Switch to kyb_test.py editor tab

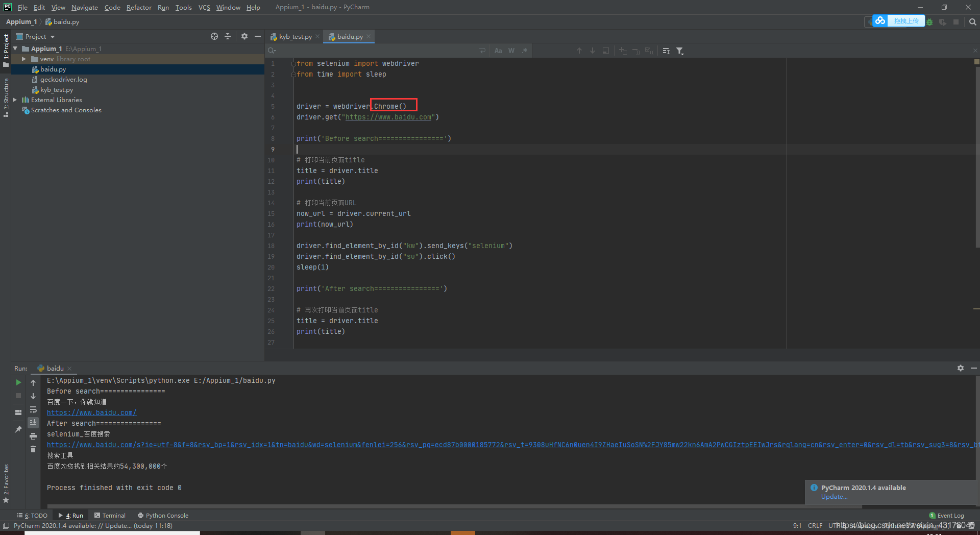295,37
